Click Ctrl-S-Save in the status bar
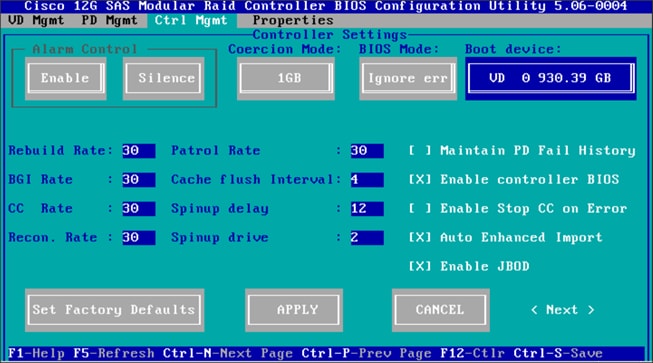 [558, 353]
